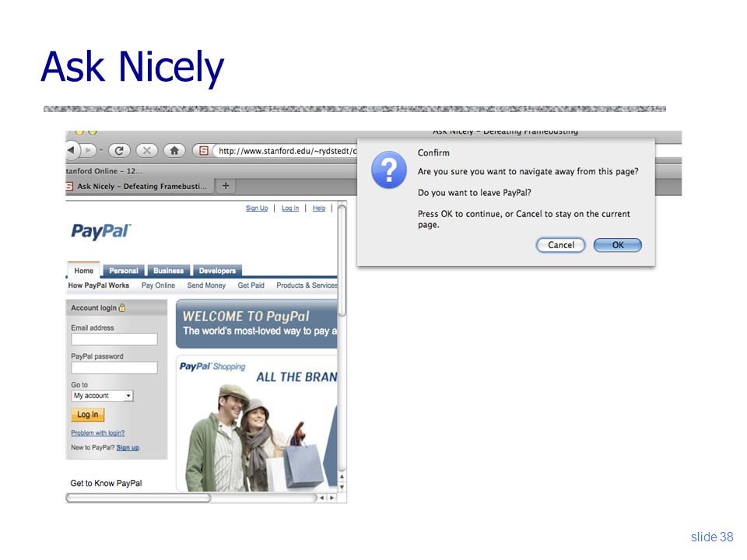The image size is (747, 560).
Task: Go to the browser home page icon
Action: coord(174,150)
